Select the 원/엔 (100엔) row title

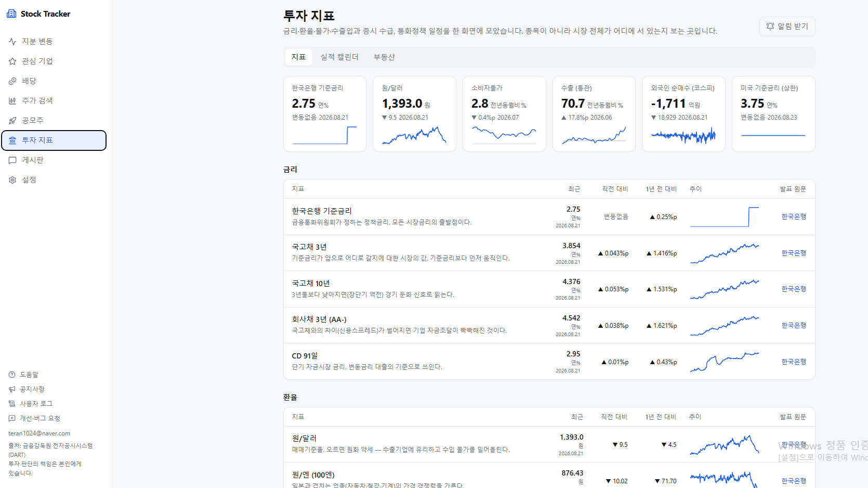pos(313,475)
